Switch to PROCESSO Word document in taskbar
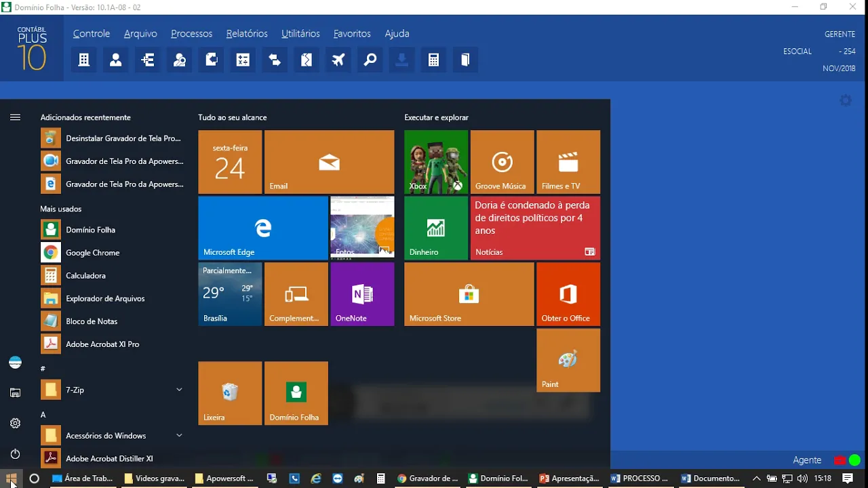The width and height of the screenshot is (868, 488). tap(640, 479)
